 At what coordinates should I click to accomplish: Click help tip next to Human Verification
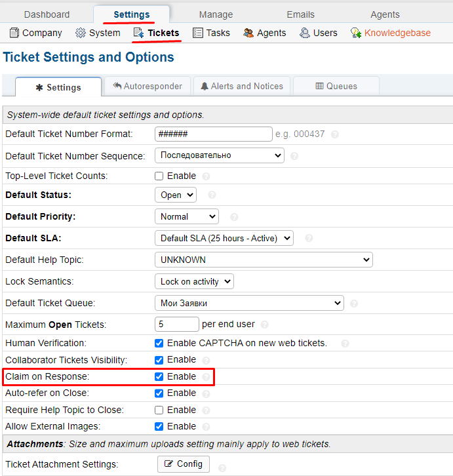345,344
